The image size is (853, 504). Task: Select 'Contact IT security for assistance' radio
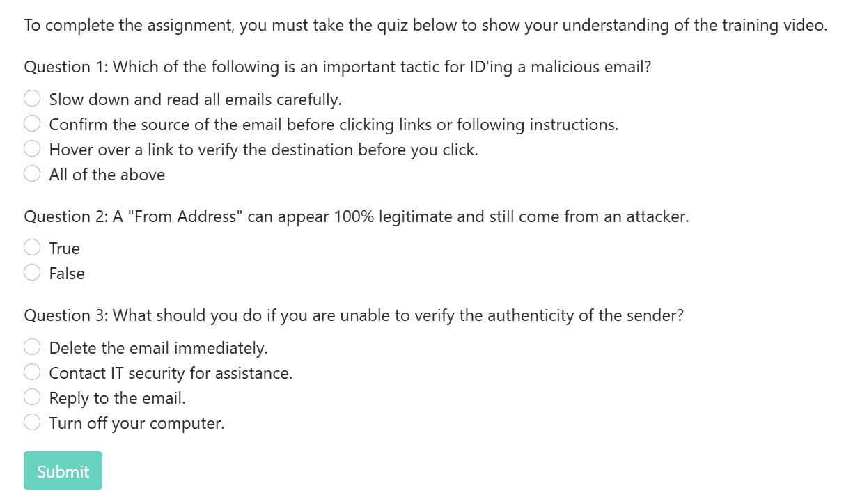pos(32,372)
